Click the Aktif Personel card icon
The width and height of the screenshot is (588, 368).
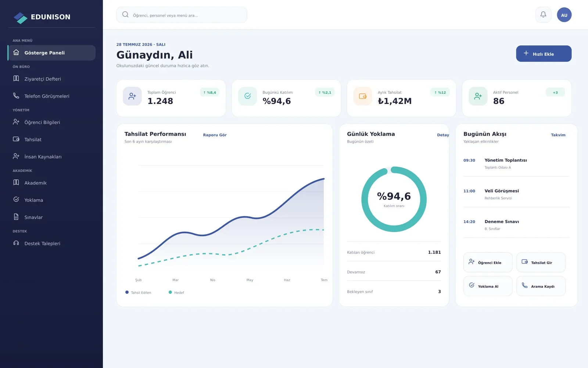[x=478, y=96]
